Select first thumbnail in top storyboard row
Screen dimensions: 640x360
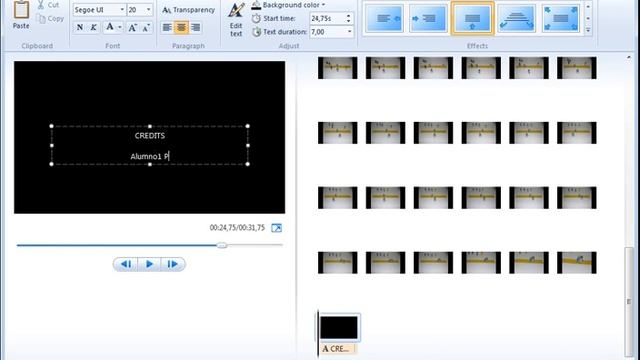(338, 68)
